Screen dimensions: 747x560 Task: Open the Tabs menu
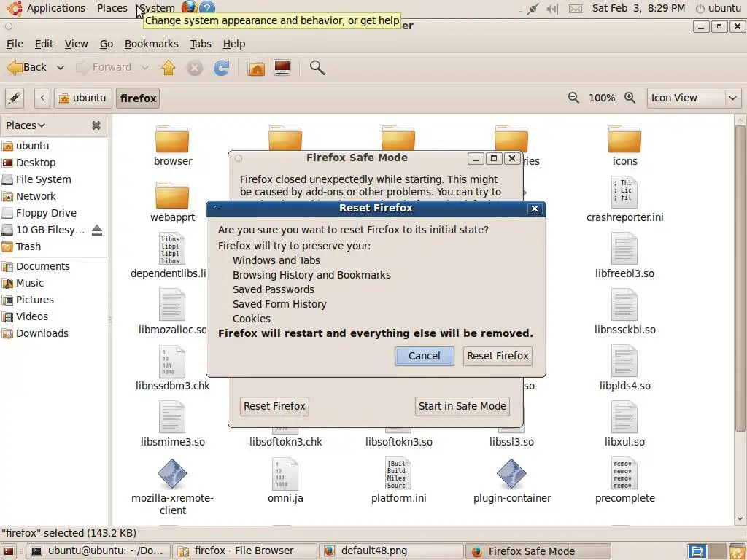pyautogui.click(x=201, y=44)
